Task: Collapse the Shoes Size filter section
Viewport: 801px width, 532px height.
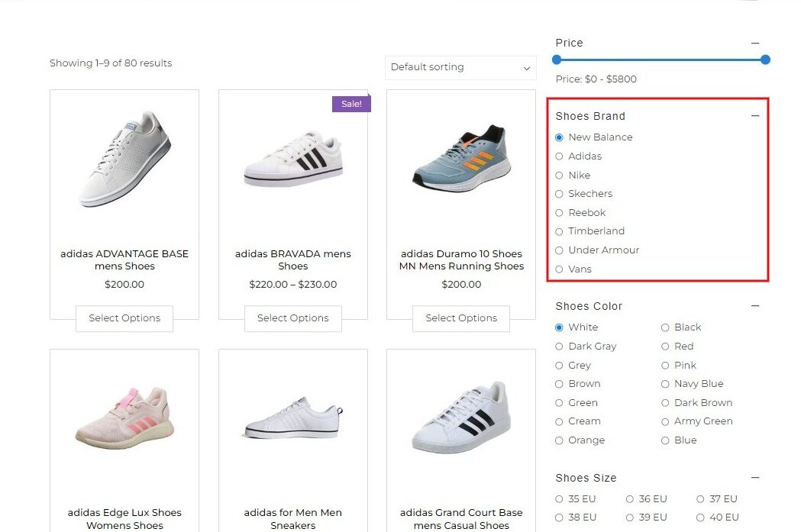Action: pos(755,477)
